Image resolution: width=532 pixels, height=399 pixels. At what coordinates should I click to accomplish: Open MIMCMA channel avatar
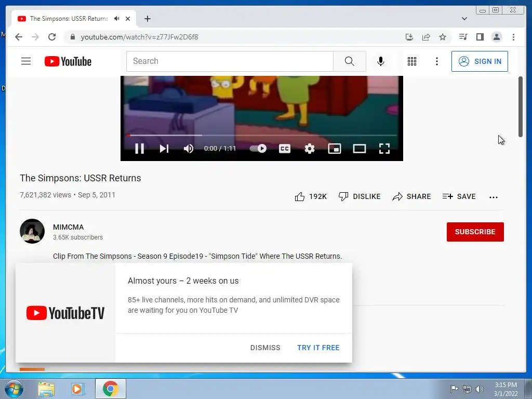pyautogui.click(x=32, y=231)
